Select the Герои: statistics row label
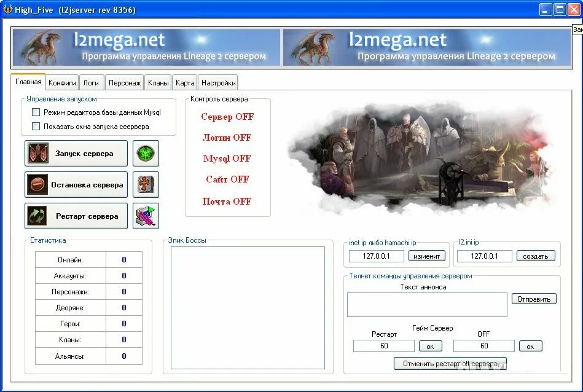Screen dimensions: 583x392 [70, 324]
